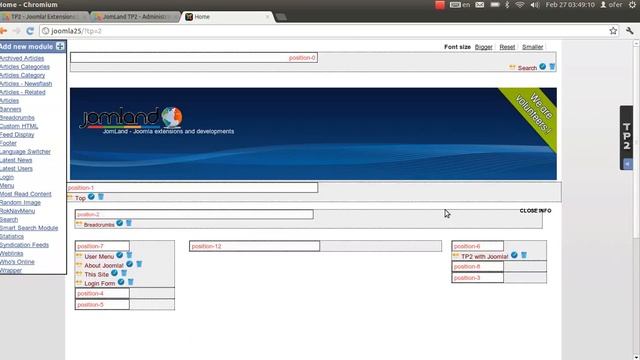The height and width of the screenshot is (360, 640).
Task: Choose Articles - Newsflash from module list
Action: click(x=26, y=84)
